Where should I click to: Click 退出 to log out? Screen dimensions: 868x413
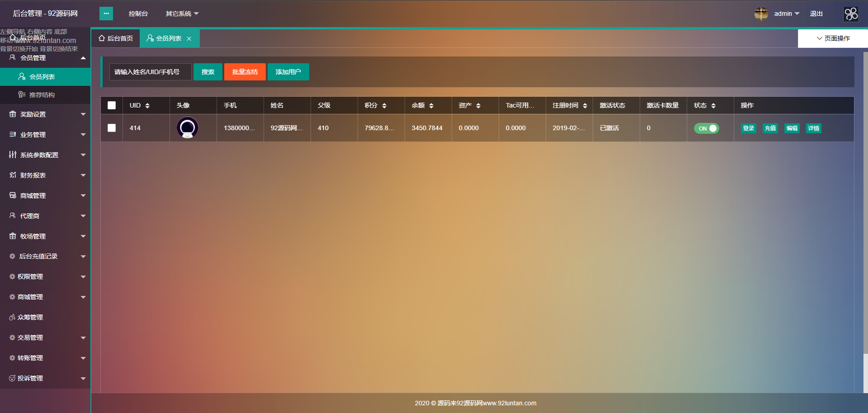(816, 14)
